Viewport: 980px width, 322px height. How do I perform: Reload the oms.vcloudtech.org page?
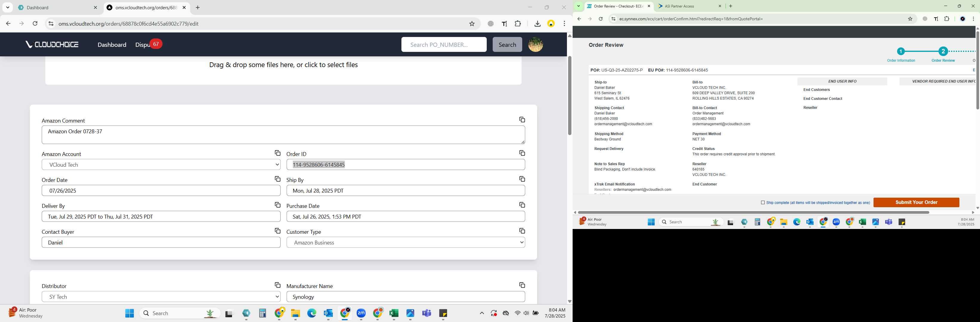pyautogui.click(x=35, y=24)
